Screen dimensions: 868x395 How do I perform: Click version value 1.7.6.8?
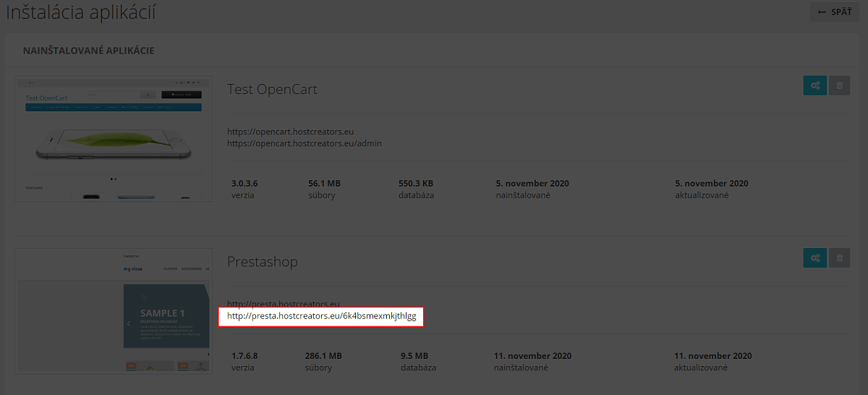[244, 356]
